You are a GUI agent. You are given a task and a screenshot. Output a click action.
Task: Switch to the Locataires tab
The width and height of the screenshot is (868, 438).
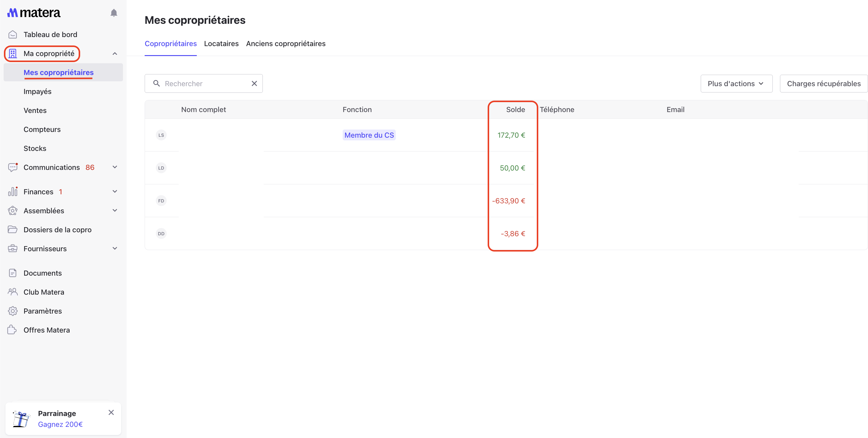[221, 43]
